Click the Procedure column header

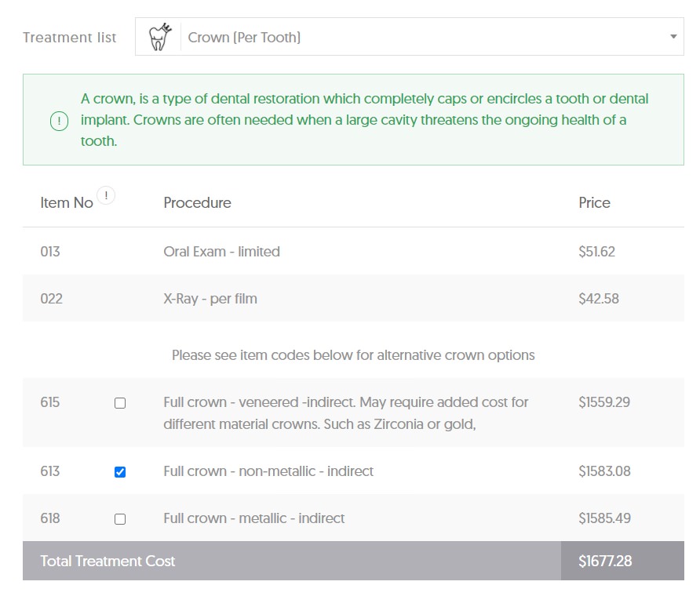[x=197, y=203]
